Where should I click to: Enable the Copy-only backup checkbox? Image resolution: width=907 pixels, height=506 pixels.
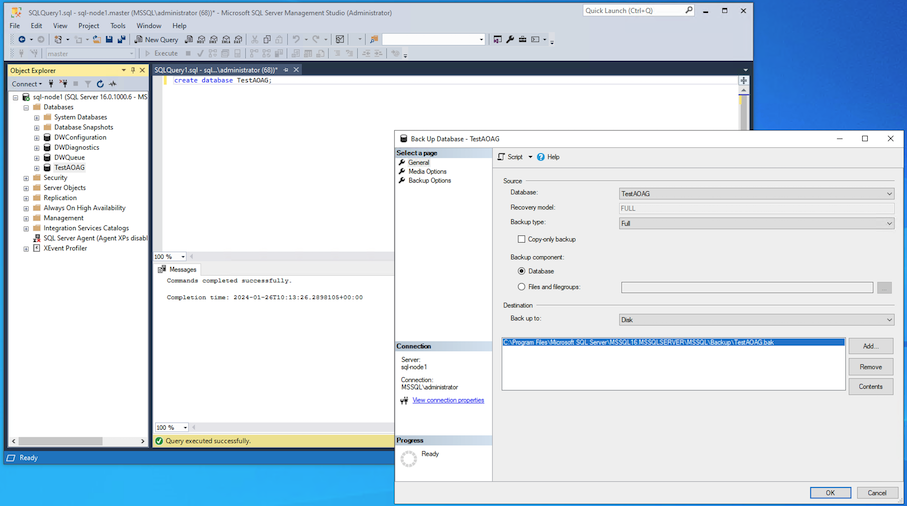[x=521, y=239]
